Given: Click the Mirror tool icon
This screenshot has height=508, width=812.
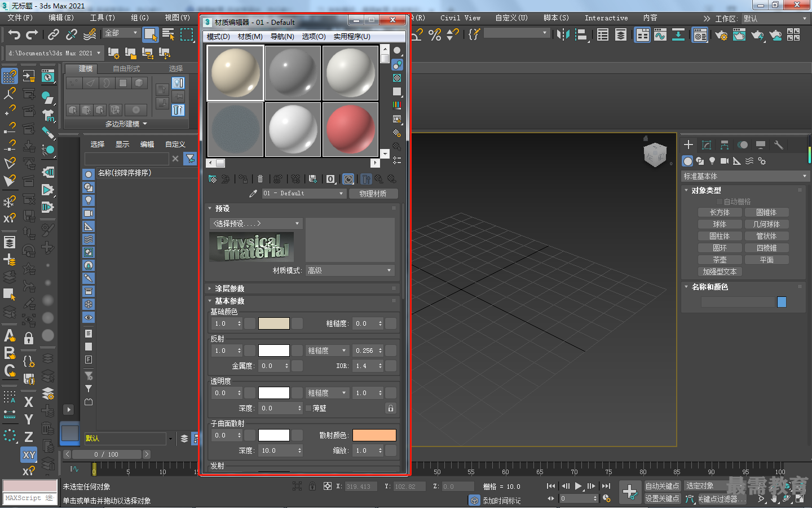Looking at the screenshot, I should [x=563, y=34].
